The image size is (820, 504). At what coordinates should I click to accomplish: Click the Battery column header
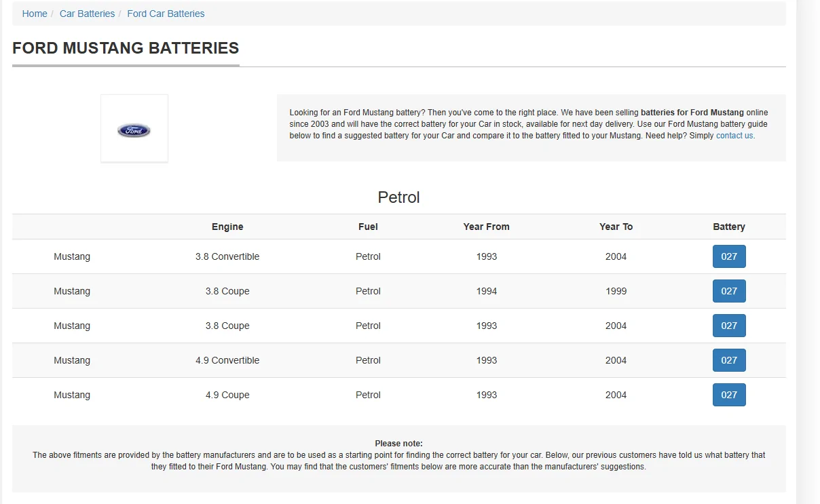729,227
